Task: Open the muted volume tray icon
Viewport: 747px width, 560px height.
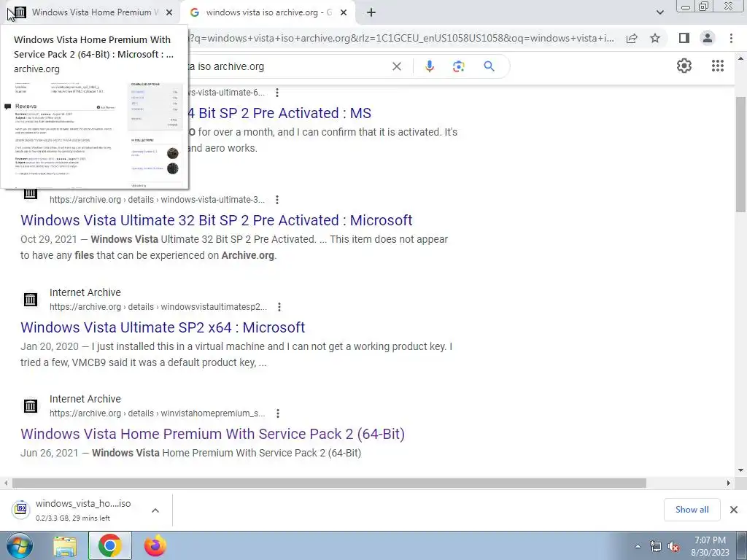Action: coord(673,547)
